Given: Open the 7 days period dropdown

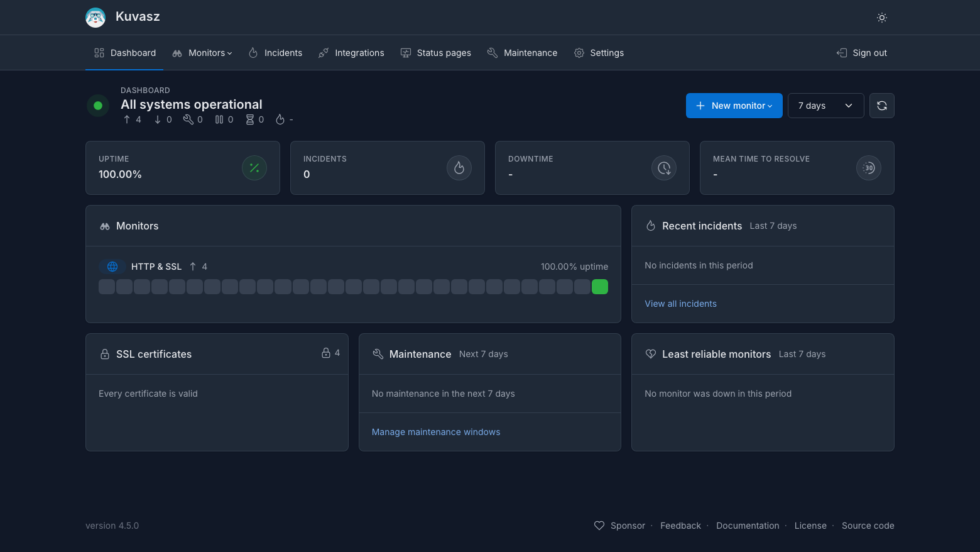Looking at the screenshot, I should click(x=826, y=106).
